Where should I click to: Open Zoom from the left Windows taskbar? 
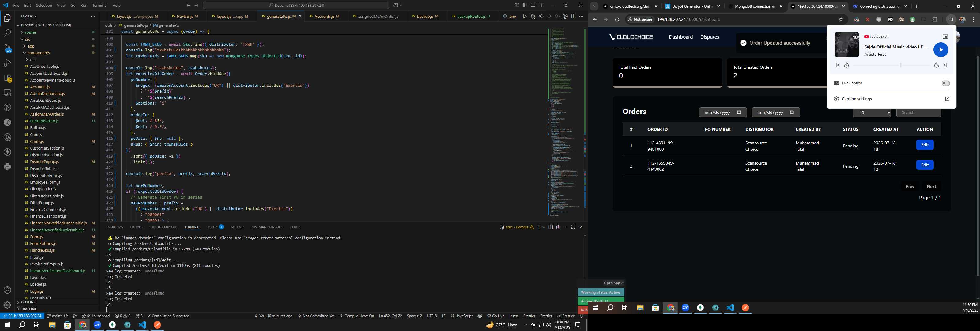pyautogui.click(x=97, y=325)
